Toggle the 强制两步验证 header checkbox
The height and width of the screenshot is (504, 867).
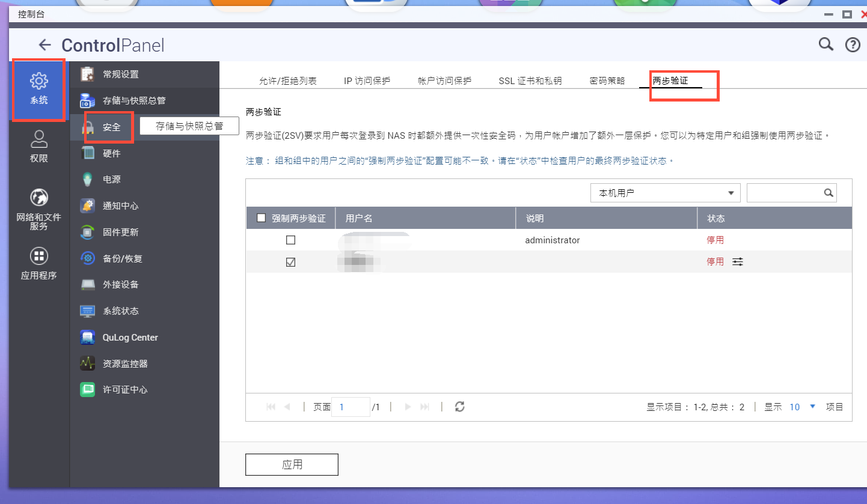coord(261,218)
